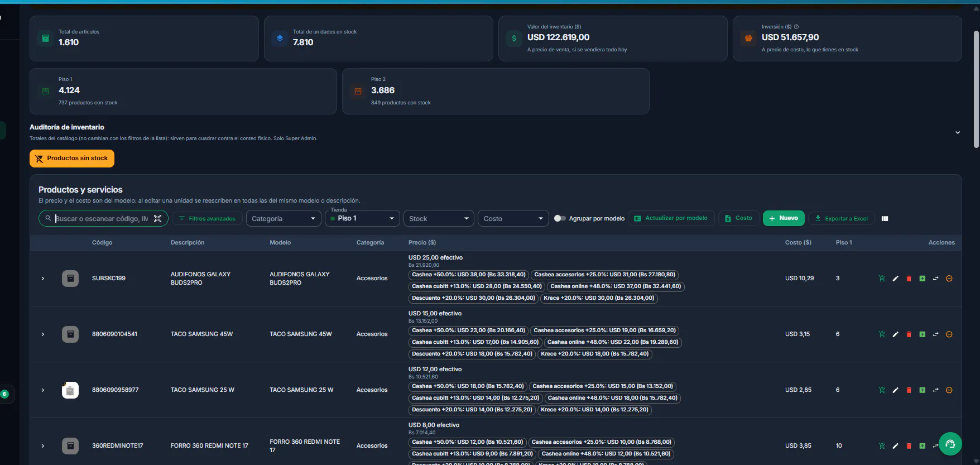Screen dimensions: 980x465
Task: Click the page vertical scrollbar
Action: tap(976, 89)
